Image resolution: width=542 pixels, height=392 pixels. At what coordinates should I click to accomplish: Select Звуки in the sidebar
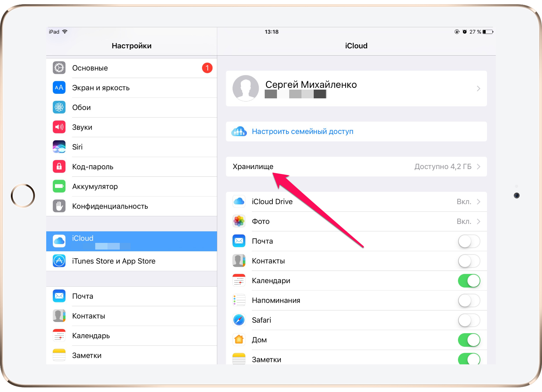point(132,127)
